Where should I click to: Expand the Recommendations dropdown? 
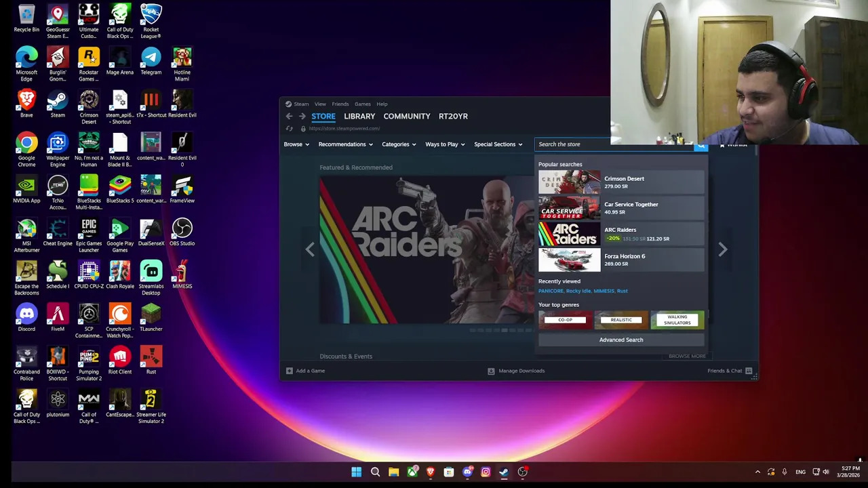point(346,144)
